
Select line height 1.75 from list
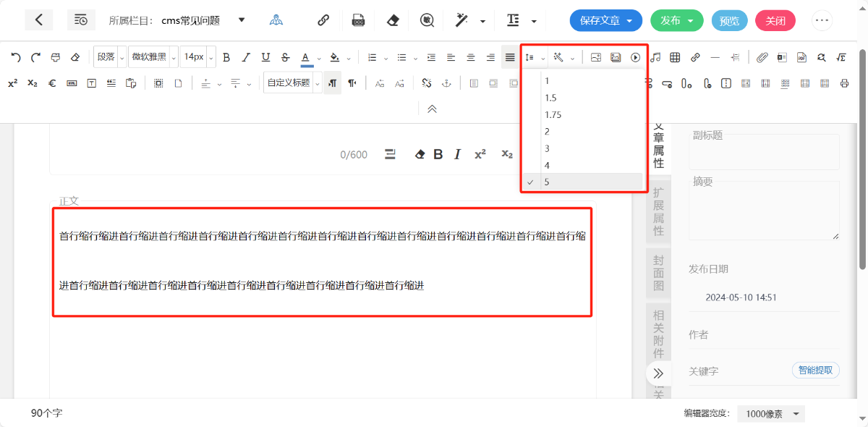(x=553, y=114)
